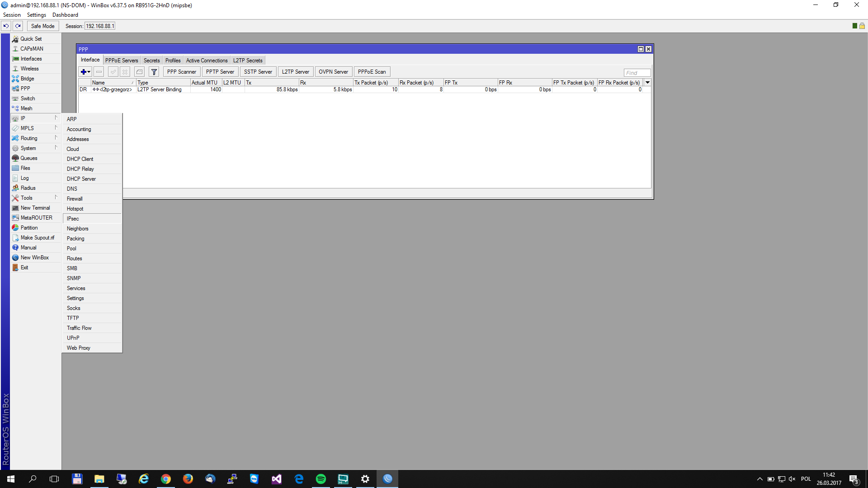Select DNS from IP submenu
The height and width of the screenshot is (488, 868).
pos(92,189)
